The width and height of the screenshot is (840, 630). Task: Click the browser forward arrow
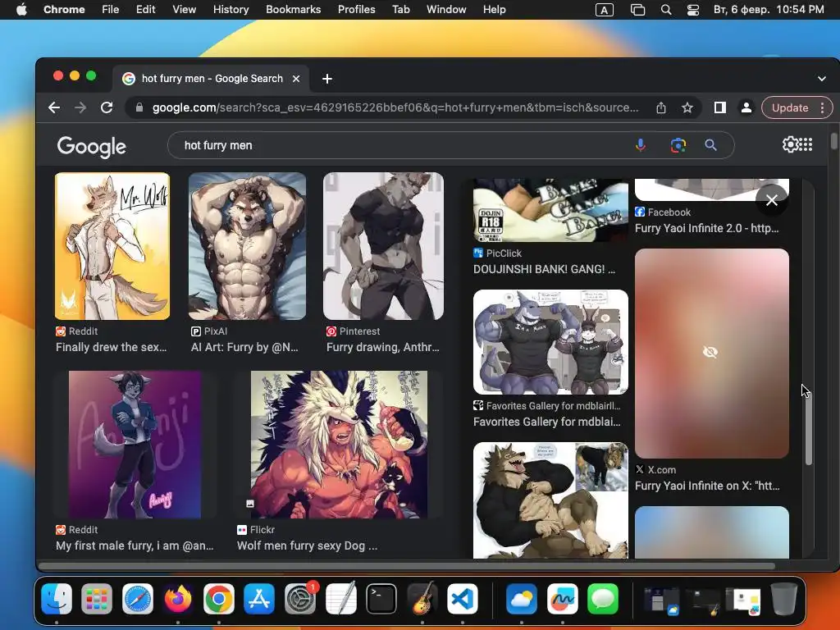click(x=80, y=107)
